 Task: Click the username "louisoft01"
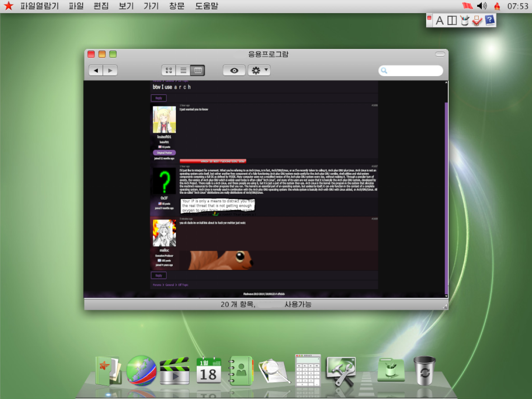164,137
